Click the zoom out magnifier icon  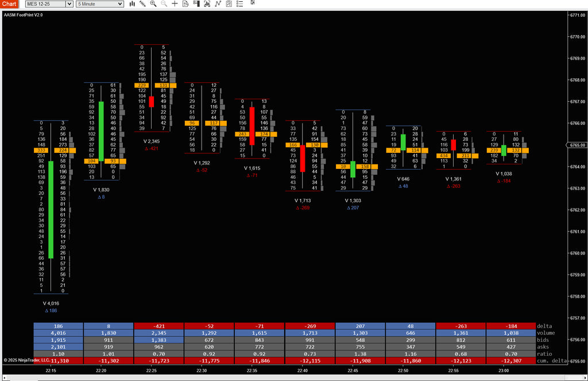[164, 4]
